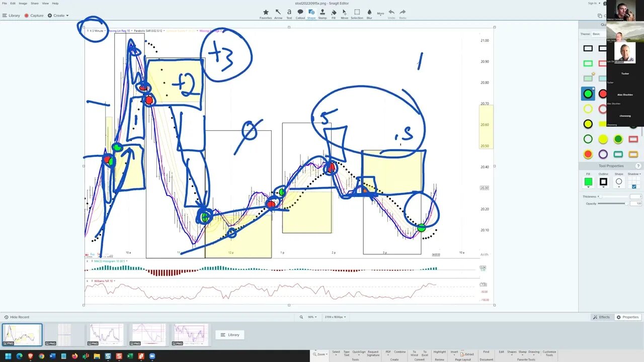Choose the yellow circle with black outline style

pyautogui.click(x=588, y=124)
